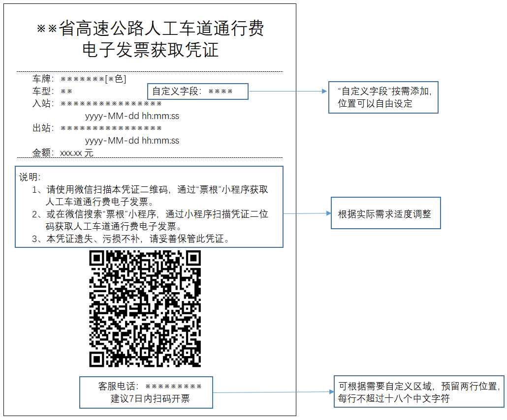Click the '客服电话' customer service line
The image size is (507, 420).
(x=150, y=387)
